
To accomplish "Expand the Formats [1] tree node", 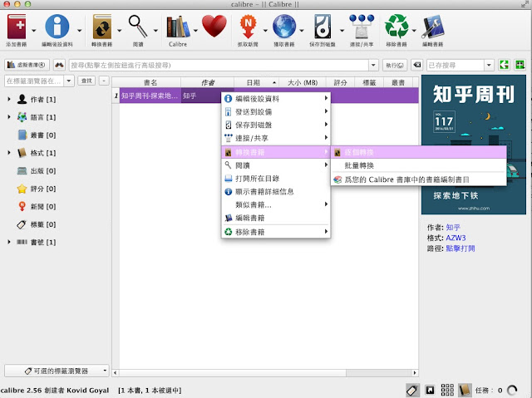I will coord(9,153).
